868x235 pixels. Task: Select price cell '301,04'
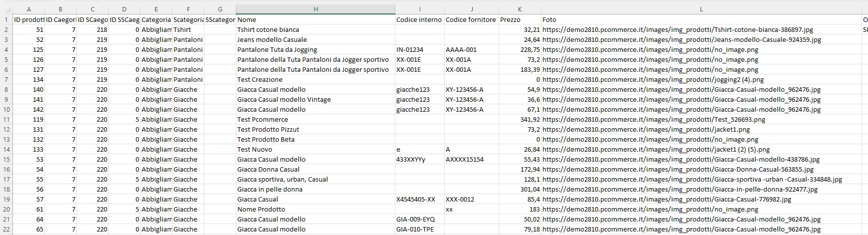520,189
